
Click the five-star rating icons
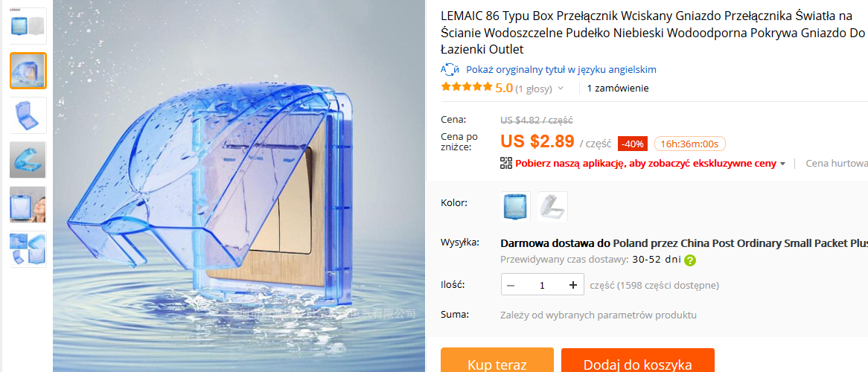pyautogui.click(x=467, y=88)
